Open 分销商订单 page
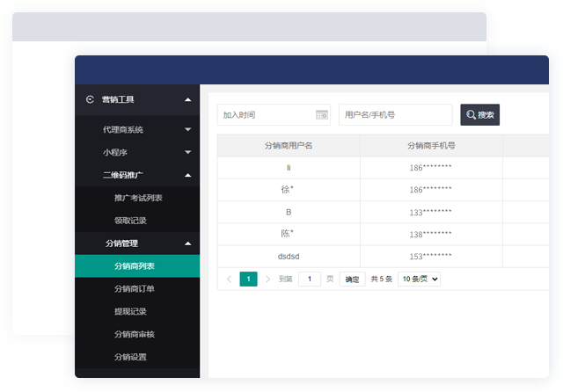 [x=134, y=288]
